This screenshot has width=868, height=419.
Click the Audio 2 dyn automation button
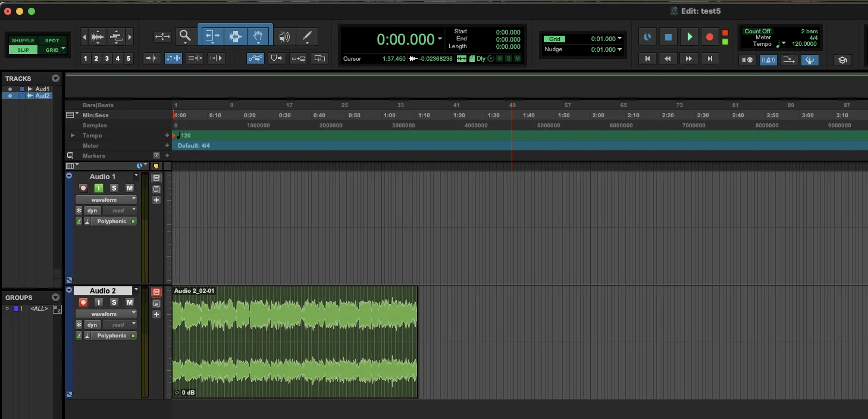click(92, 325)
